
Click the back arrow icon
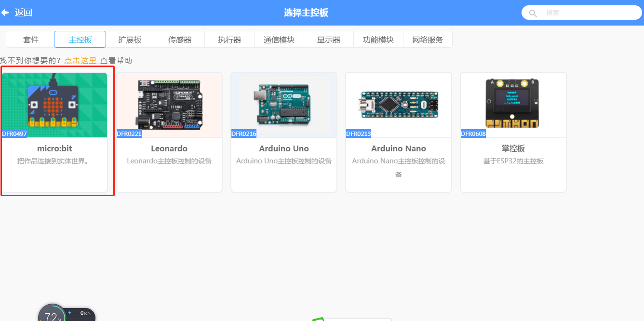point(5,13)
